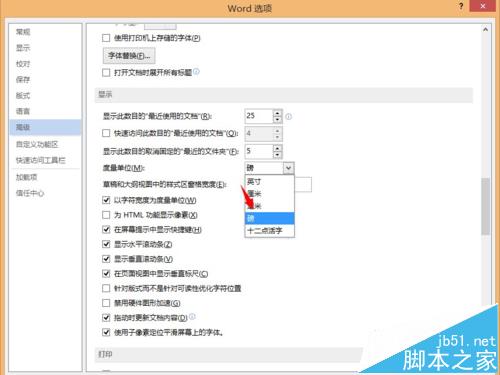This screenshot has height=375, width=500.
Task: Increase the 25 recent documents value
Action: click(277, 113)
